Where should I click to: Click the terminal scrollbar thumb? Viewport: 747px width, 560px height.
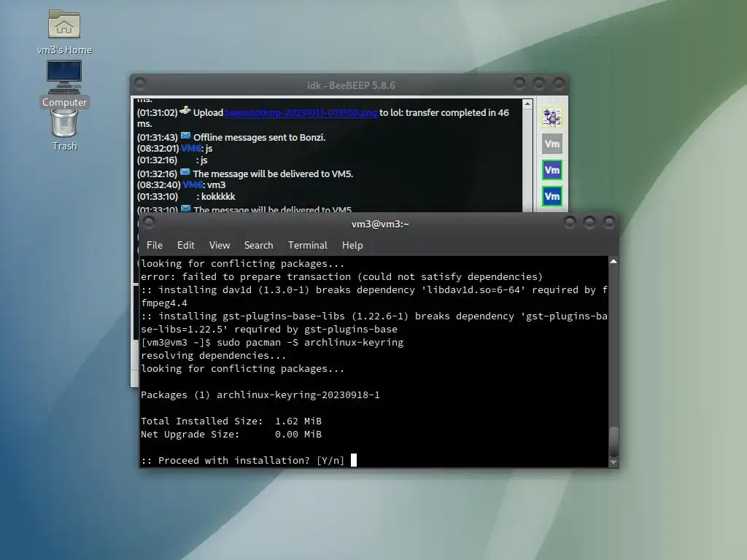click(x=614, y=441)
